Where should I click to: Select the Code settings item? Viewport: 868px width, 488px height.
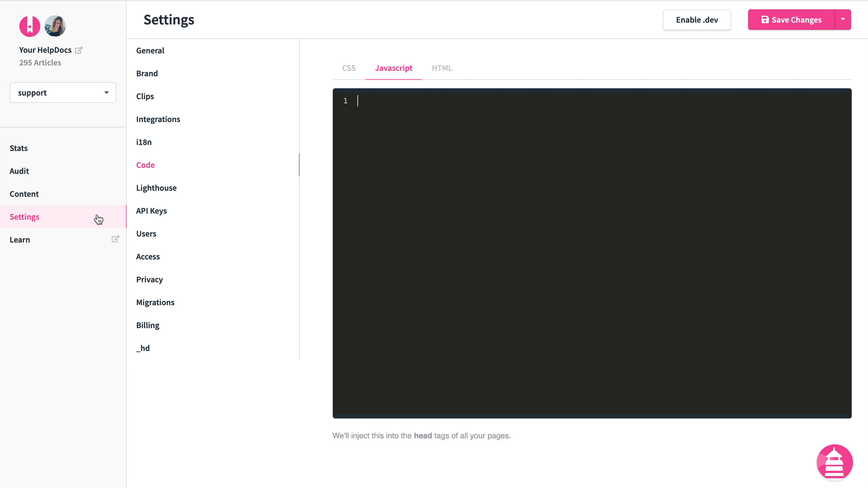click(x=213, y=165)
